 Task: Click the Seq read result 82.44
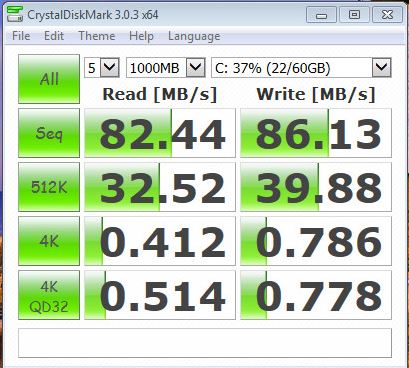pos(160,133)
